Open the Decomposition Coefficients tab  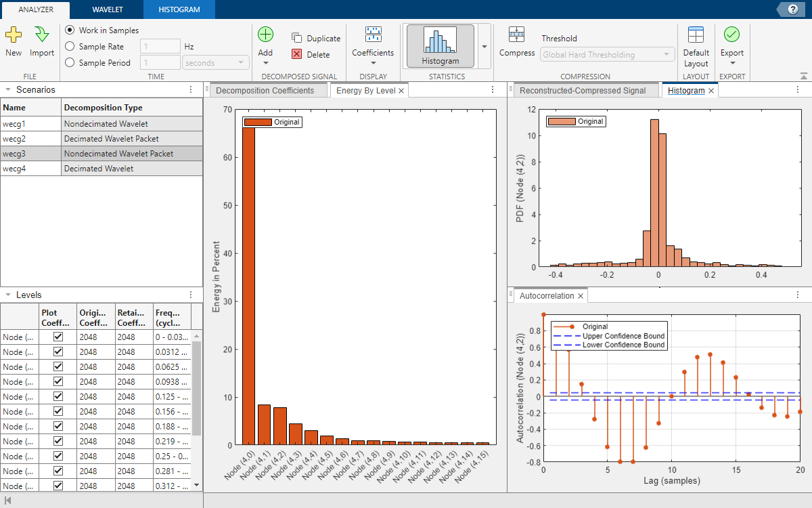point(265,91)
